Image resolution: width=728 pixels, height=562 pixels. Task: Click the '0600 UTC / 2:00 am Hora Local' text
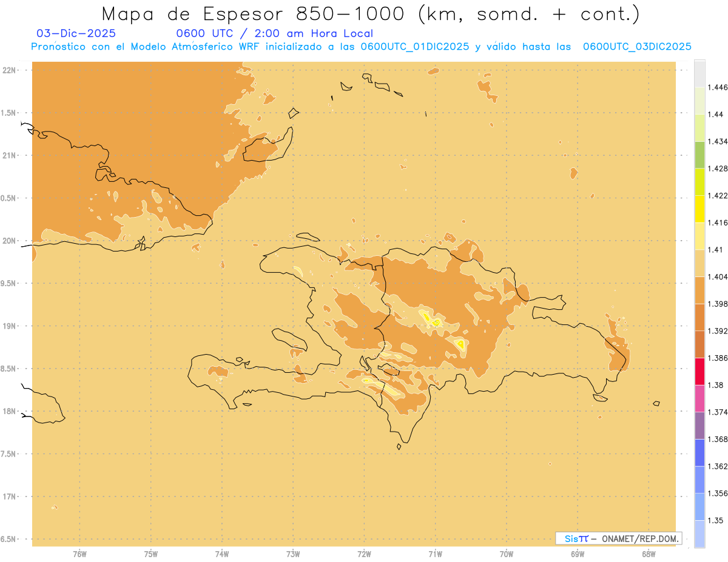click(x=274, y=33)
